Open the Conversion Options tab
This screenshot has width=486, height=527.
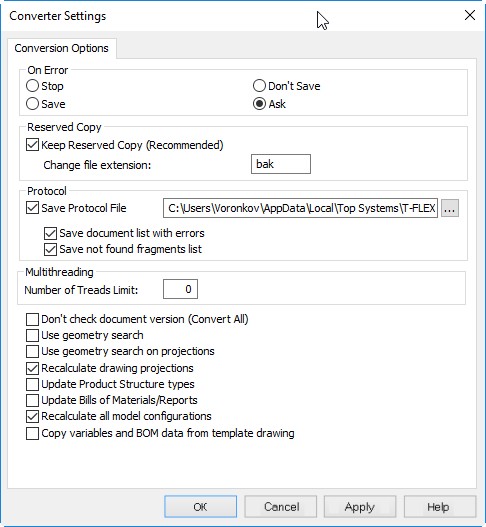(62, 48)
